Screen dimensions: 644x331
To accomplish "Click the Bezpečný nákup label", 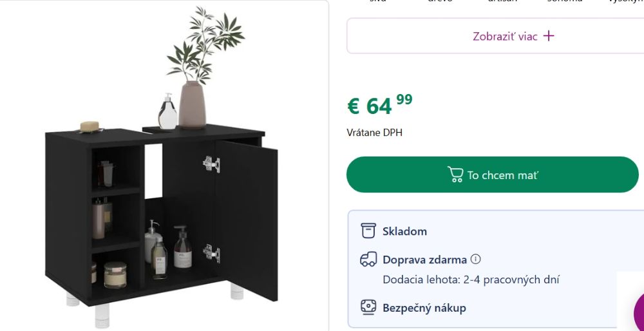I will (x=424, y=308).
